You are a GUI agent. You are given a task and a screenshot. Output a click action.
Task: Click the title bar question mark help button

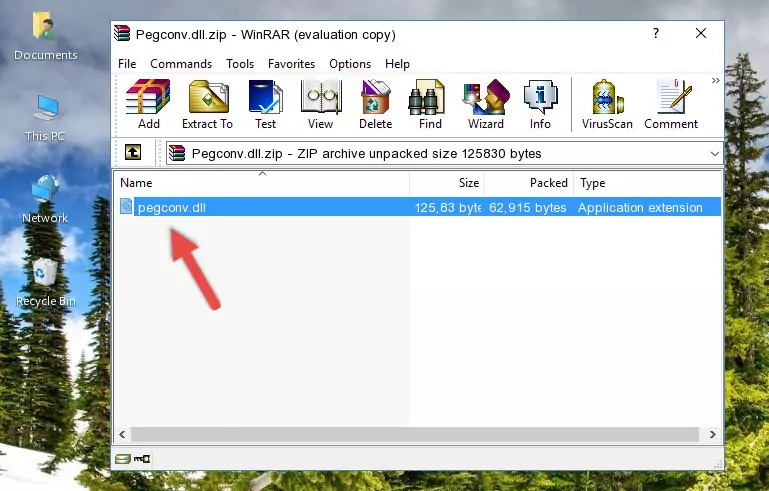656,33
